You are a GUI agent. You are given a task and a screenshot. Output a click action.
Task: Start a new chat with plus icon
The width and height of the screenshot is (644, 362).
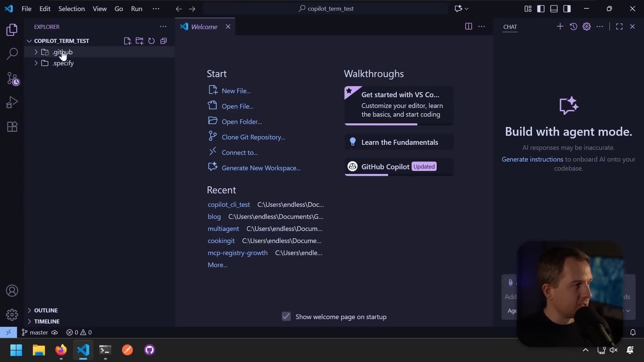tap(560, 26)
